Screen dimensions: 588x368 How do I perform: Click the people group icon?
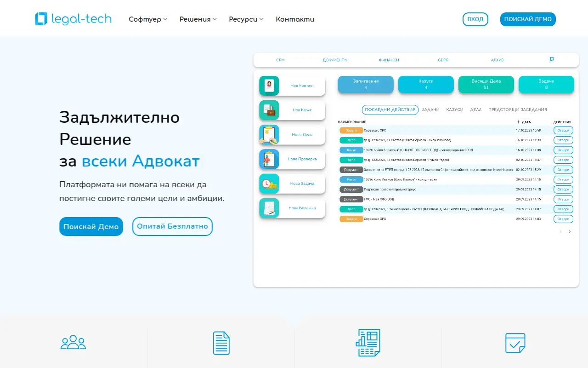click(x=73, y=342)
